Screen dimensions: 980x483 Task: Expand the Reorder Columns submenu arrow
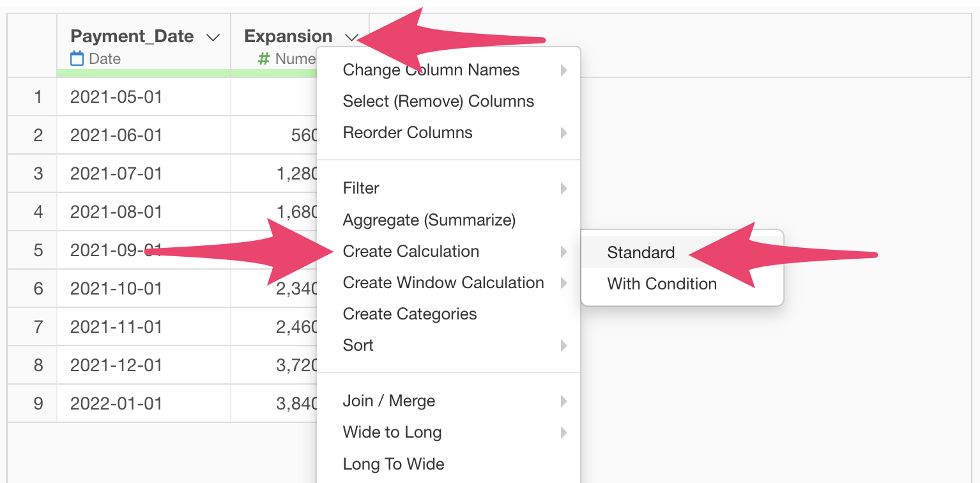click(x=564, y=133)
